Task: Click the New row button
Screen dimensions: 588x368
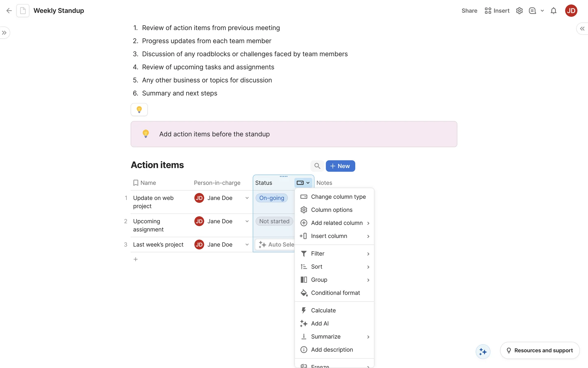Action: click(x=340, y=166)
